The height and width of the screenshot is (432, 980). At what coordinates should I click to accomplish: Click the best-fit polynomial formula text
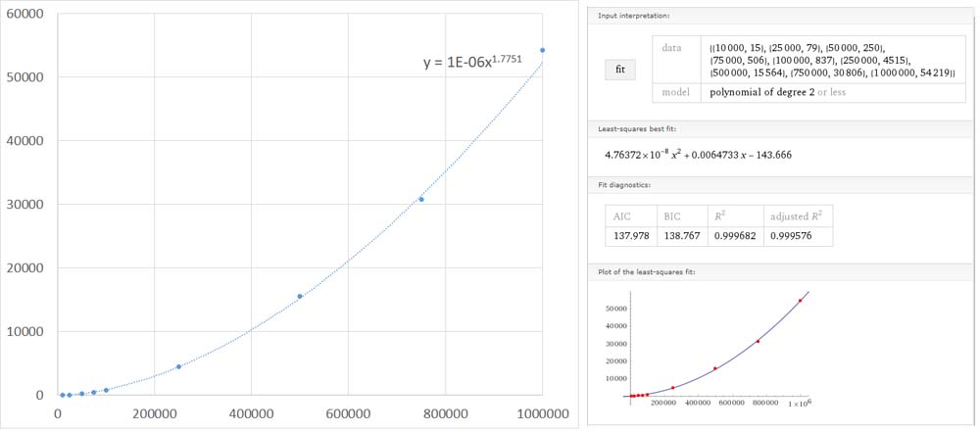(x=698, y=155)
